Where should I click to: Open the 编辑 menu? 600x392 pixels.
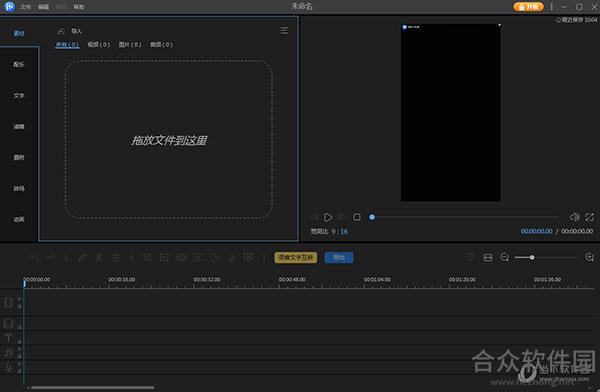click(x=43, y=7)
